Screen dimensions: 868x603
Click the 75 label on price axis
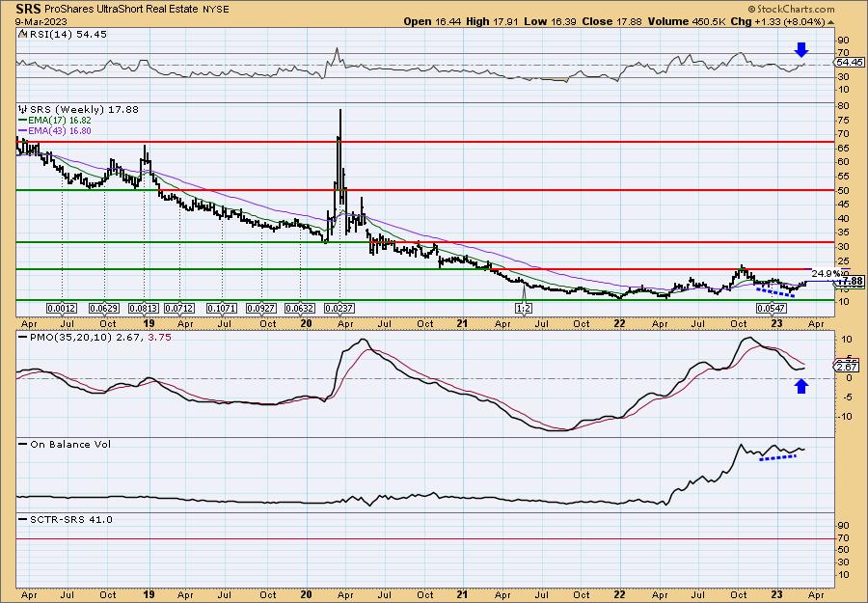pos(843,120)
